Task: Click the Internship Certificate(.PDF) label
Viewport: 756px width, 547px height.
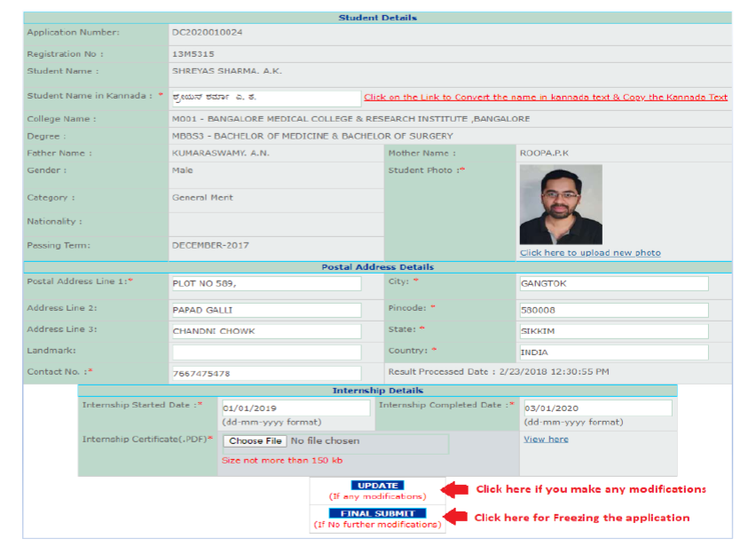Action: click(147, 439)
